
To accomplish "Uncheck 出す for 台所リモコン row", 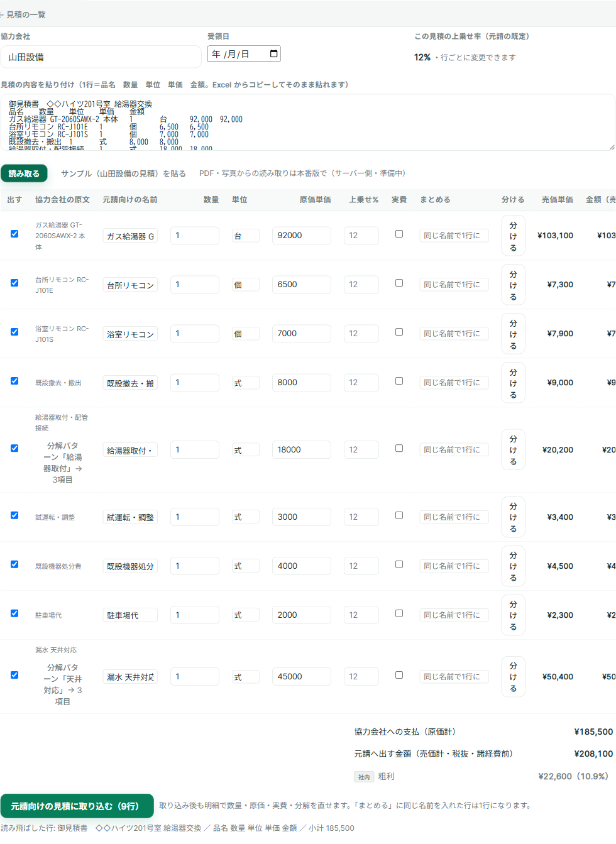I will pyautogui.click(x=14, y=283).
